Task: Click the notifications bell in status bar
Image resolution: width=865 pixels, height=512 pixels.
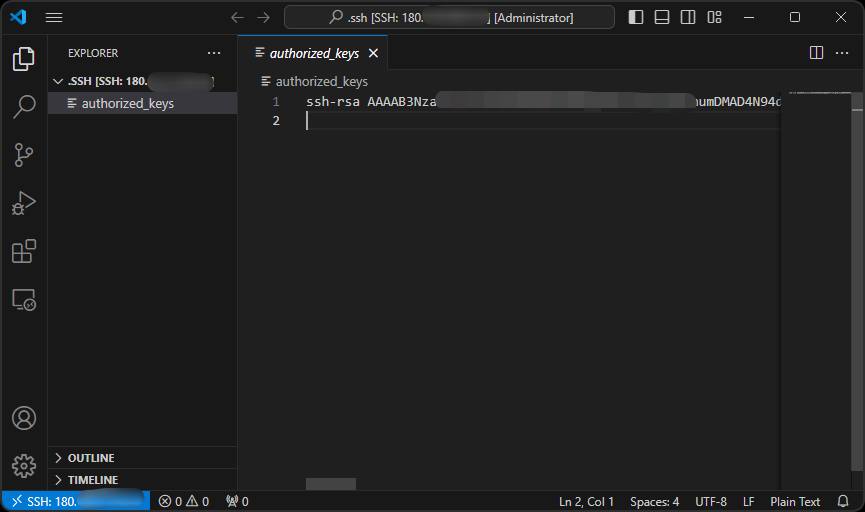Action: click(x=843, y=501)
